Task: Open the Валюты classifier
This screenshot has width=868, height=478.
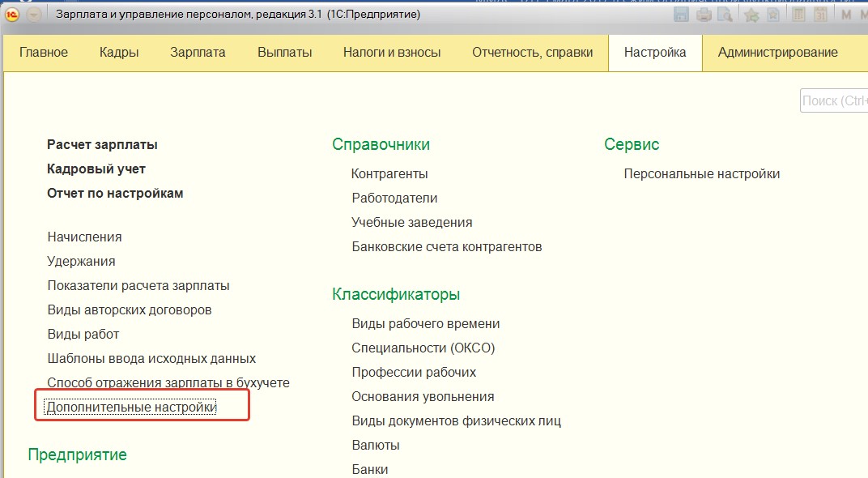Action: 376,446
